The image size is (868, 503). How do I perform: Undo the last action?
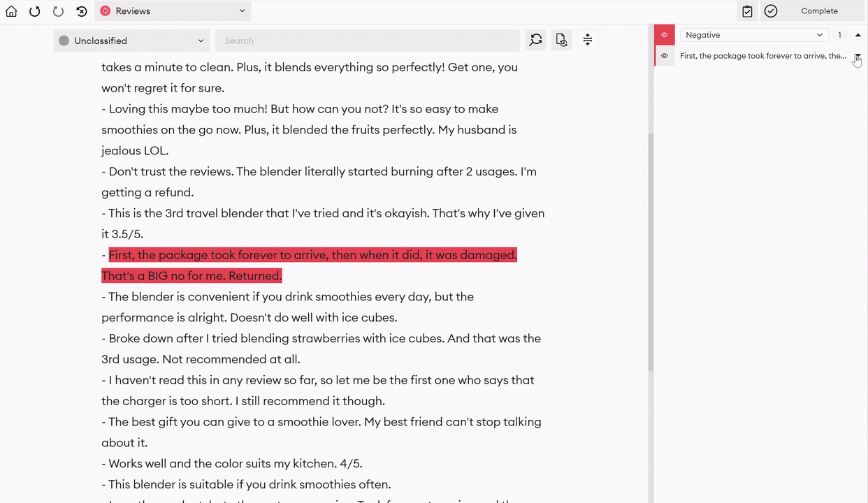(x=35, y=11)
